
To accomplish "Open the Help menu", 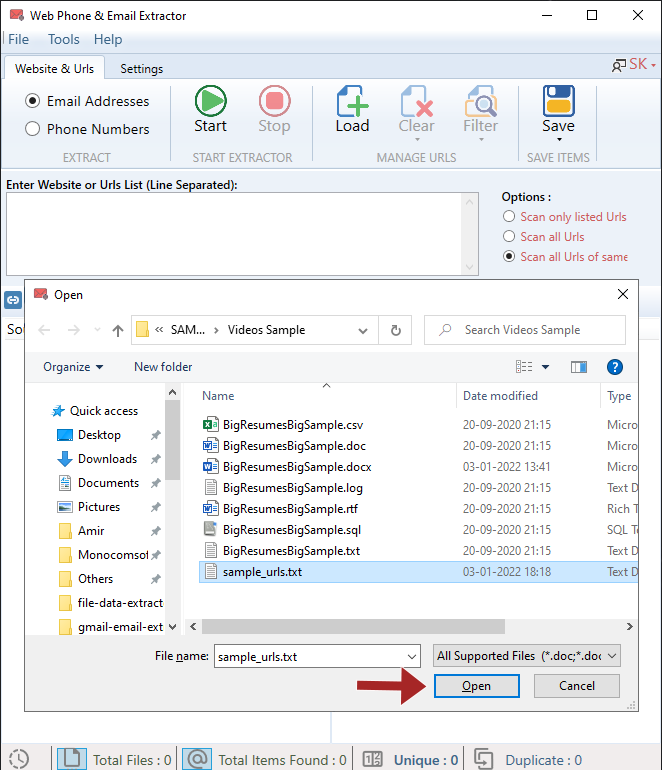I will [108, 39].
